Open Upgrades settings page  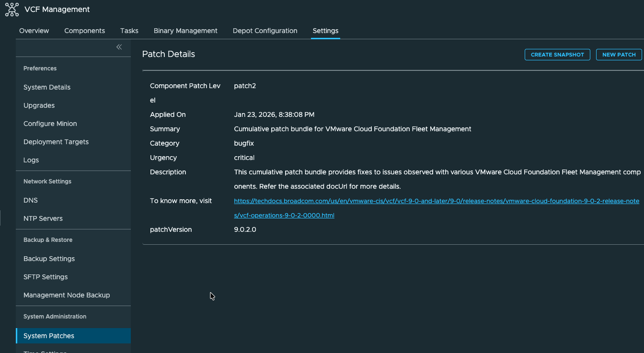click(x=39, y=105)
